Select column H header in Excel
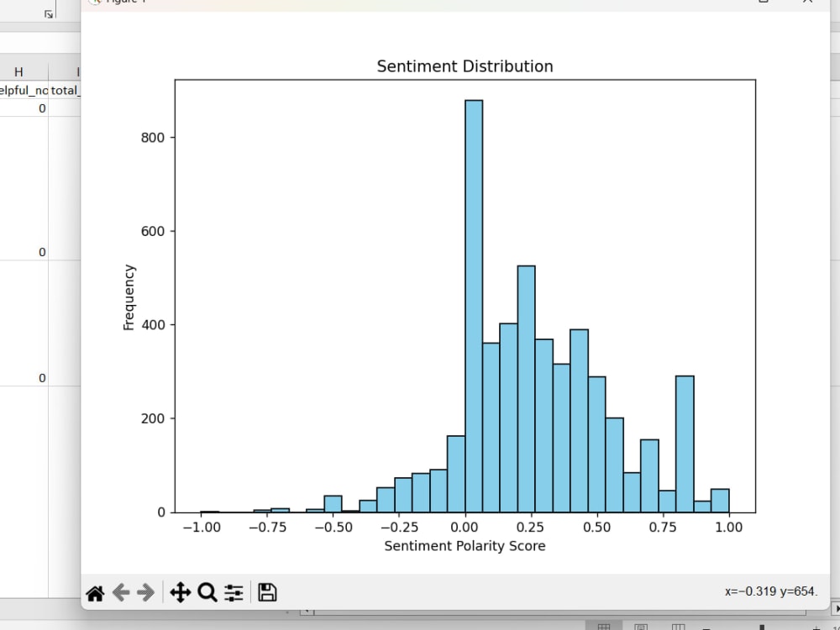Viewport: 840px width, 630px height. pyautogui.click(x=18, y=71)
